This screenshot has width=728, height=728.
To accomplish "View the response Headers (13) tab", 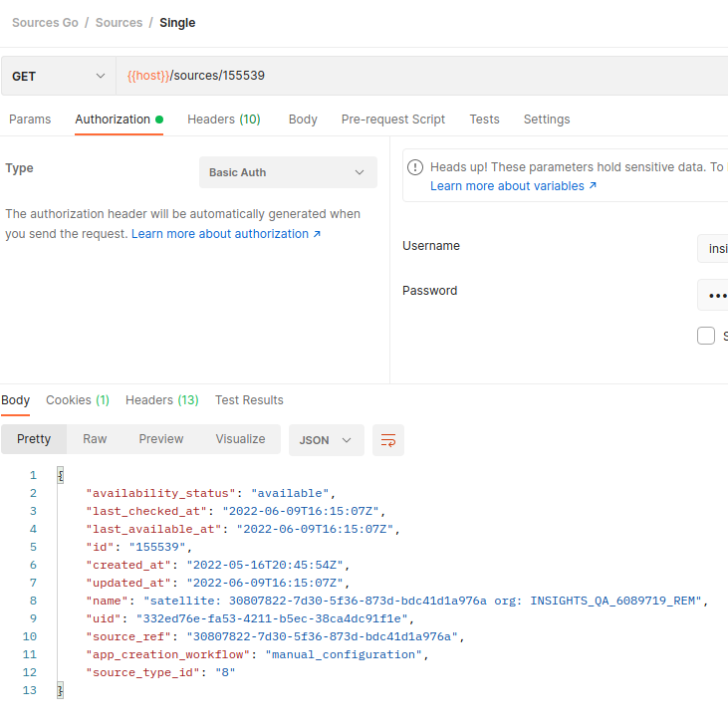I will 161,400.
